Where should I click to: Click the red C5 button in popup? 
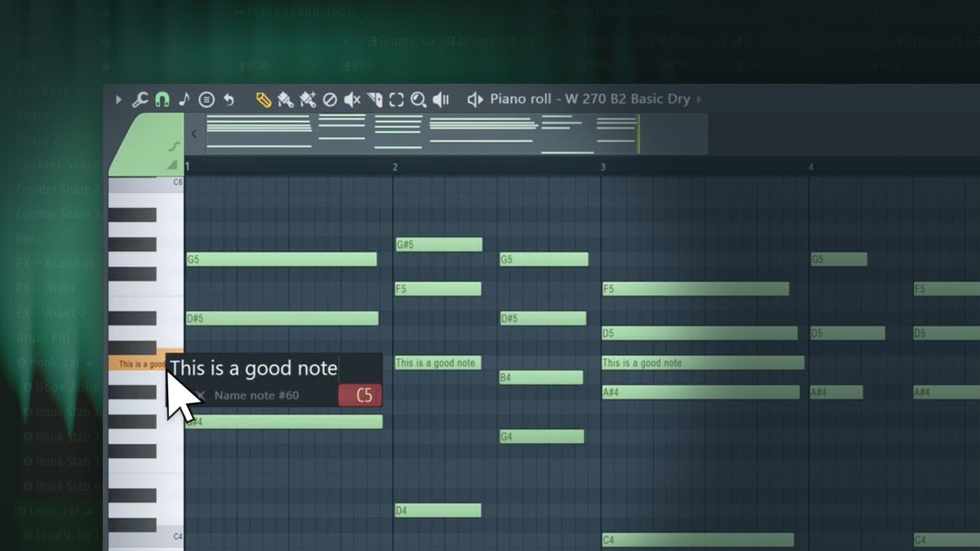(x=360, y=396)
